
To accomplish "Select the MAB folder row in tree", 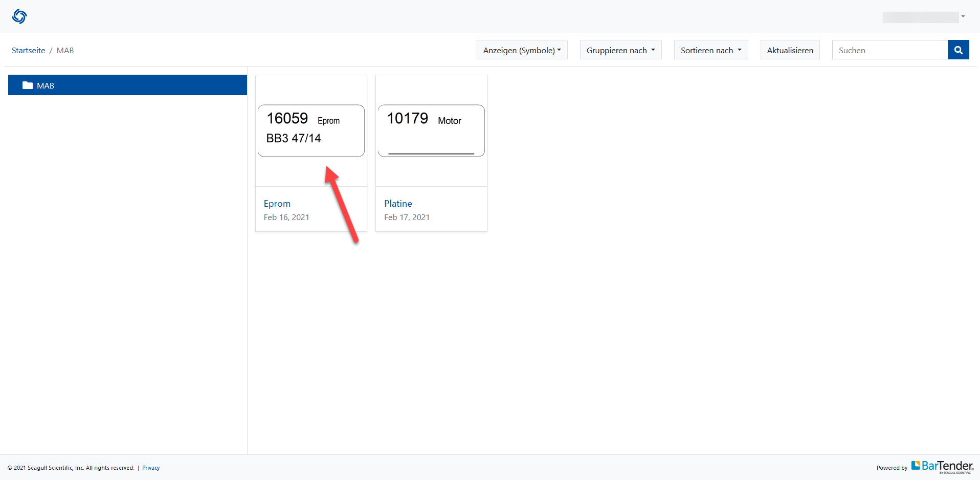I will point(127,85).
